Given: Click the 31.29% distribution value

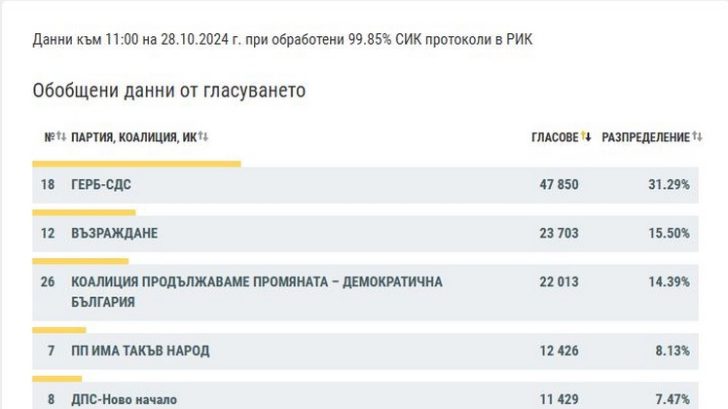Looking at the screenshot, I should pos(669,185).
